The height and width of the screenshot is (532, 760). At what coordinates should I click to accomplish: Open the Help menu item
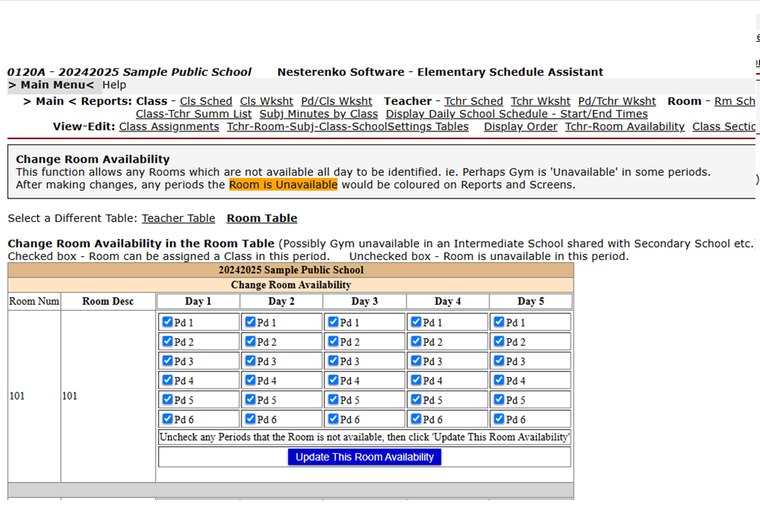[x=114, y=85]
